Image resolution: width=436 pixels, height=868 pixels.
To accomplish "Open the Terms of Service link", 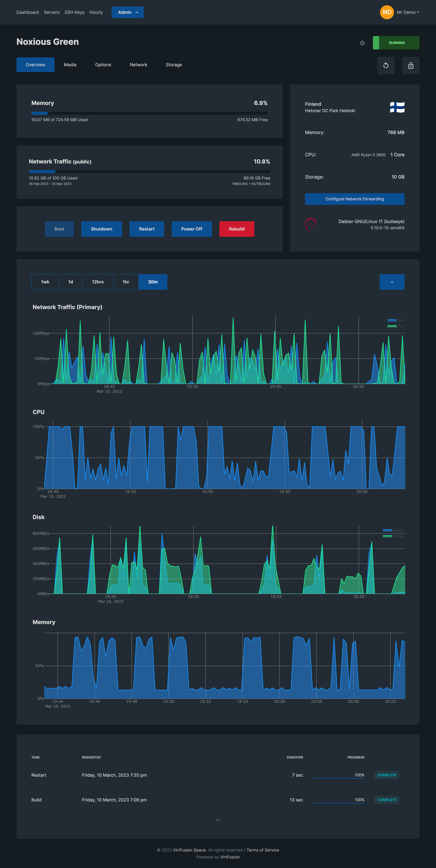I will [x=262, y=850].
